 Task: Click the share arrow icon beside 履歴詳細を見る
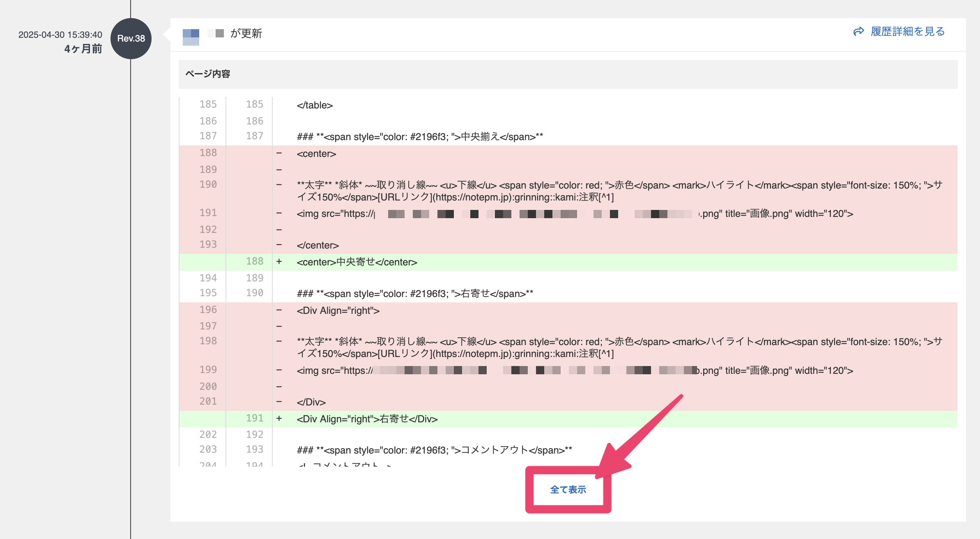tap(859, 31)
